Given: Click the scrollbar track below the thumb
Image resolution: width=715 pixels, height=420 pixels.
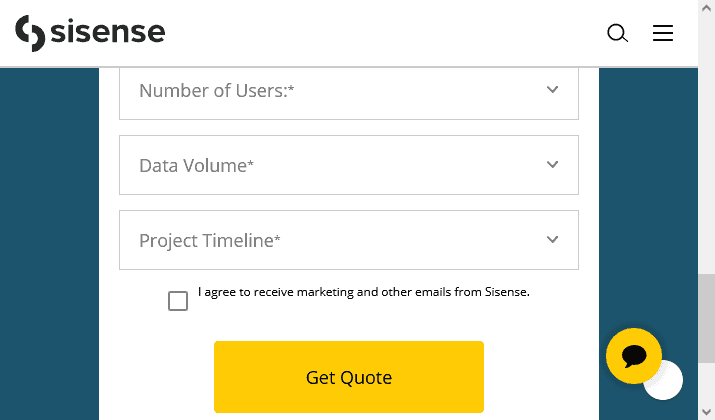Looking at the screenshot, I should coord(706,384).
